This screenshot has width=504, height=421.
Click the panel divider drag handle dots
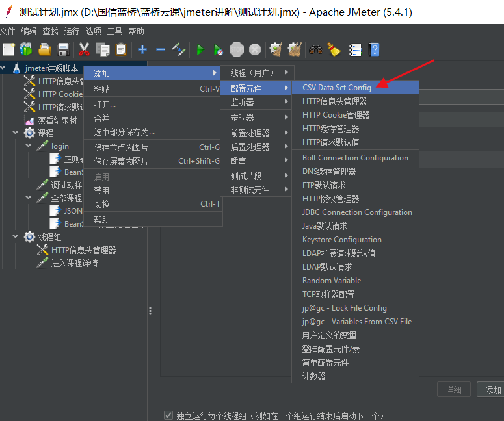tap(150, 311)
